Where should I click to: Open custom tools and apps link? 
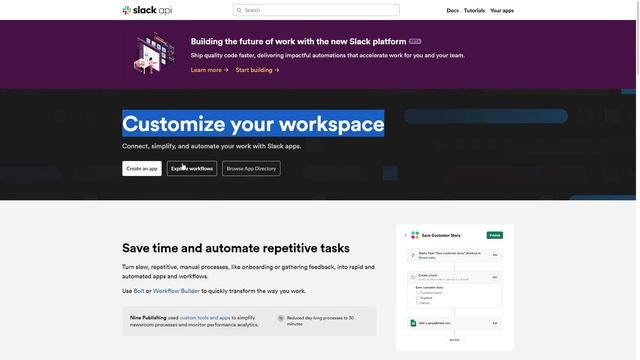(x=205, y=318)
